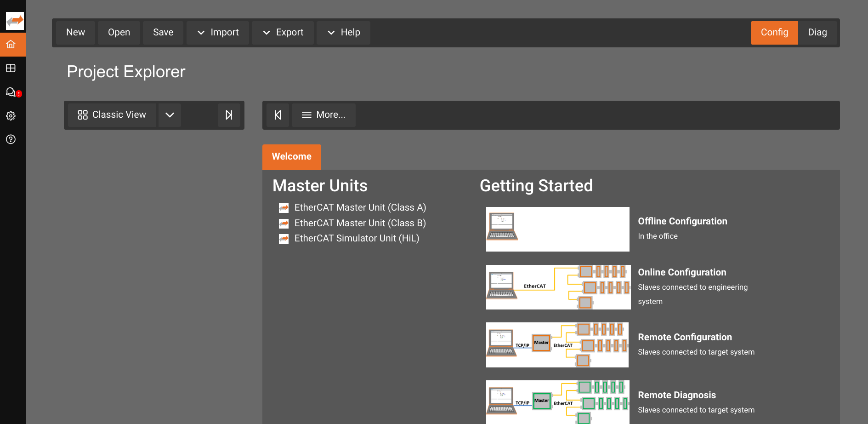
Task: Open the Help menu
Action: point(343,33)
